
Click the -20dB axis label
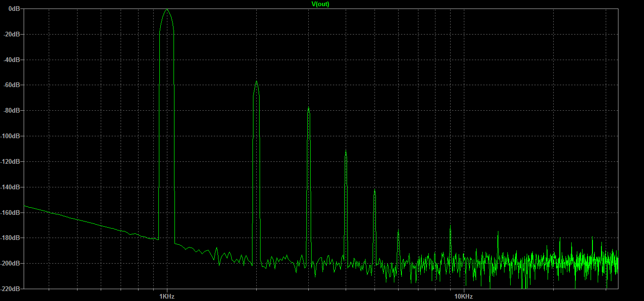point(12,34)
